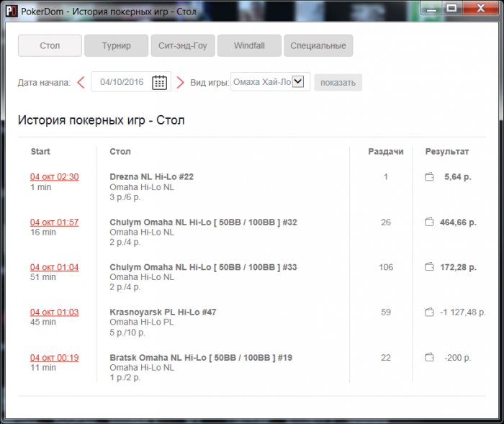
Task: Switch to the Турнир tab
Action: point(117,45)
